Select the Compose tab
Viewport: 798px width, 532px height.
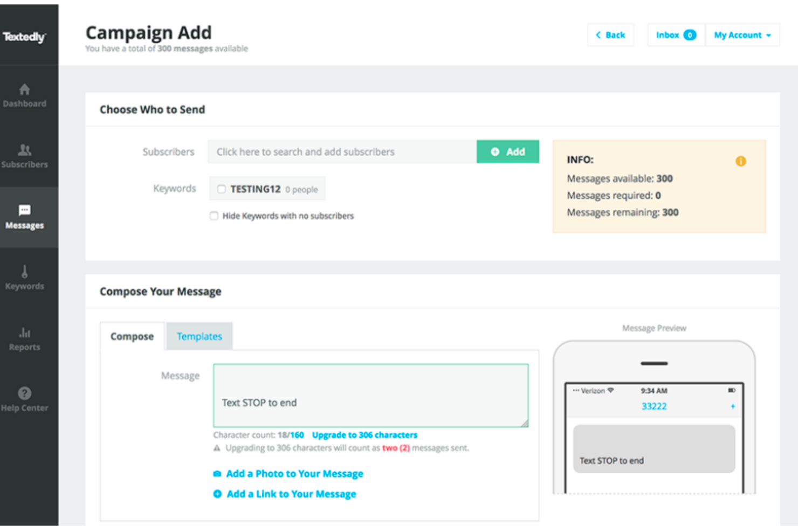pos(132,336)
